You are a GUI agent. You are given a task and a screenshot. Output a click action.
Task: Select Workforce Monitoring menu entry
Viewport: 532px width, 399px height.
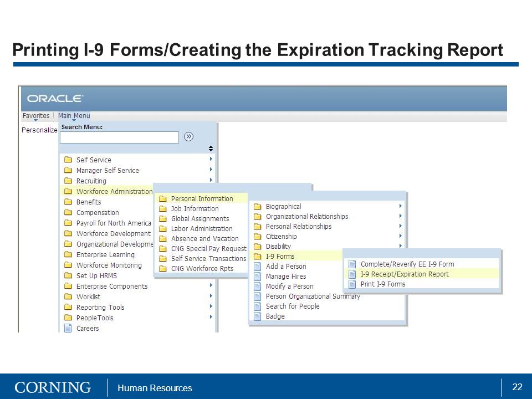[x=109, y=265]
